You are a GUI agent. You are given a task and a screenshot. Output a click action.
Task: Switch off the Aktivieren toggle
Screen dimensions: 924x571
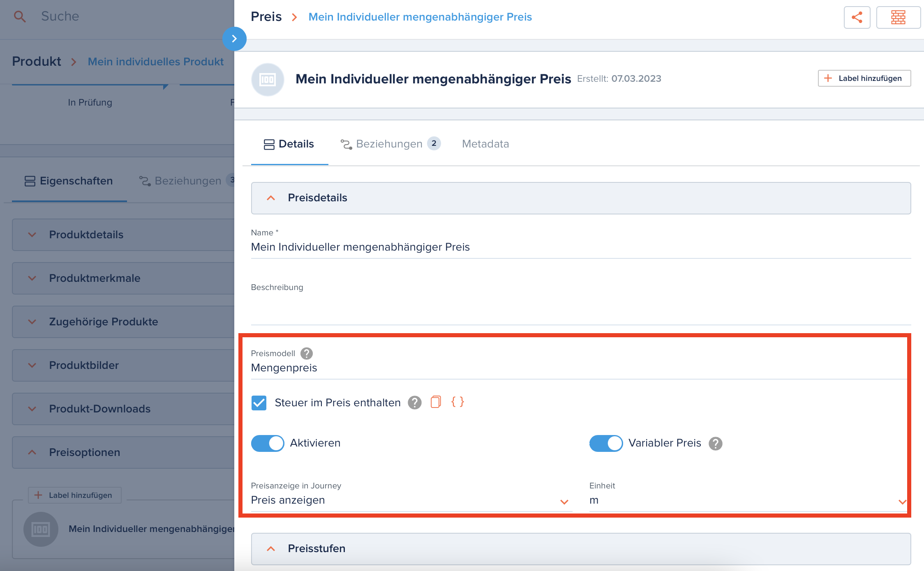(268, 443)
